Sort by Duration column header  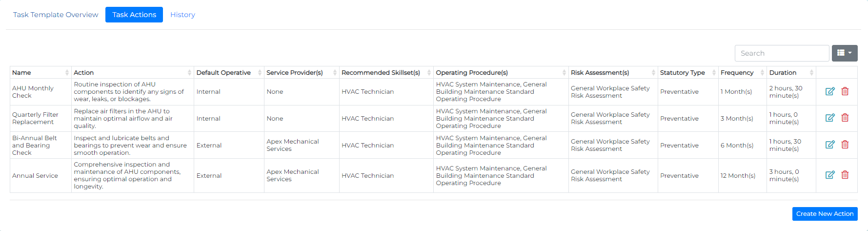(x=790, y=72)
